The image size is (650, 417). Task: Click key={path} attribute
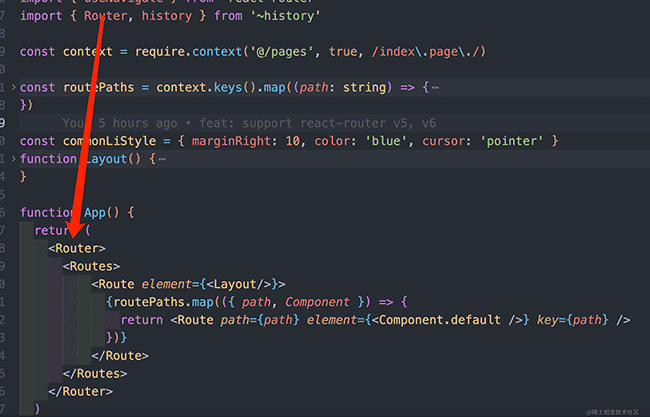click(572, 320)
